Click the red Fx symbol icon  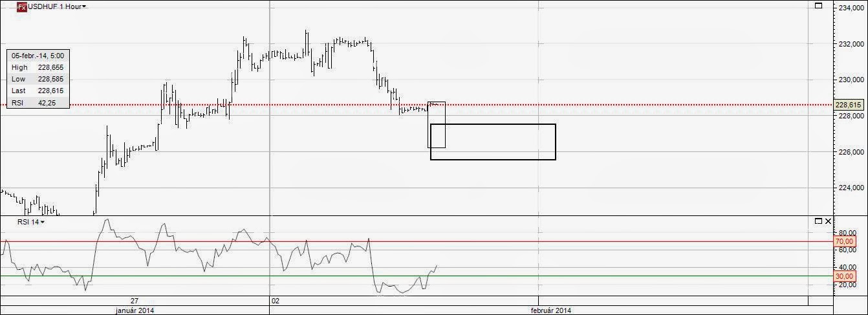[x=21, y=6]
